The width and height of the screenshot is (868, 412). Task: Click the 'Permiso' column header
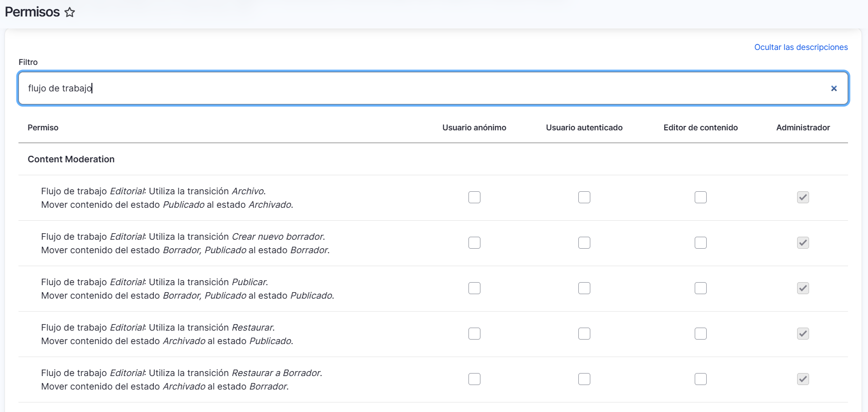pos(43,127)
